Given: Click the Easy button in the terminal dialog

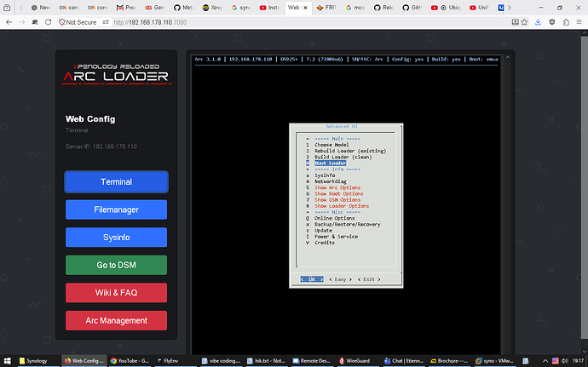Looking at the screenshot, I should coord(341,279).
